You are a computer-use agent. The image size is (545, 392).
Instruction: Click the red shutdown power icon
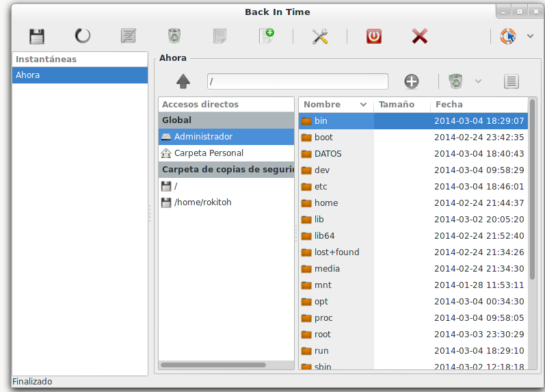tap(373, 36)
